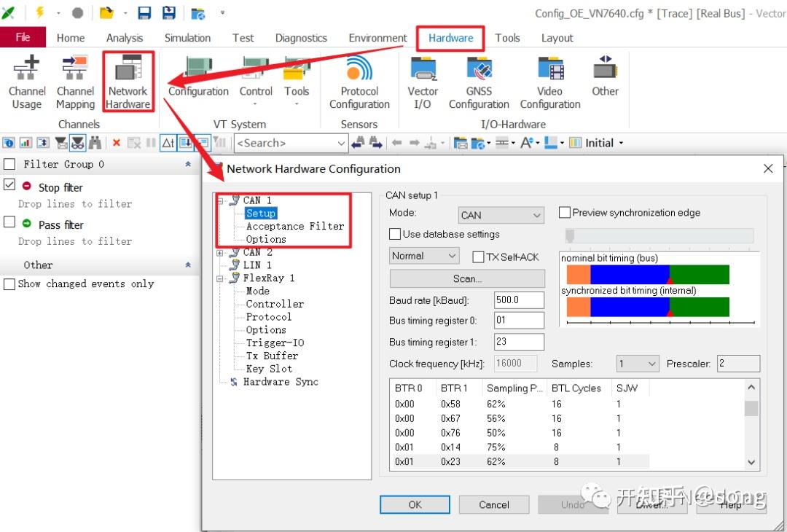Click the preview synchronization slider
Viewport: 787px width, 532px height.
pyautogui.click(x=659, y=236)
